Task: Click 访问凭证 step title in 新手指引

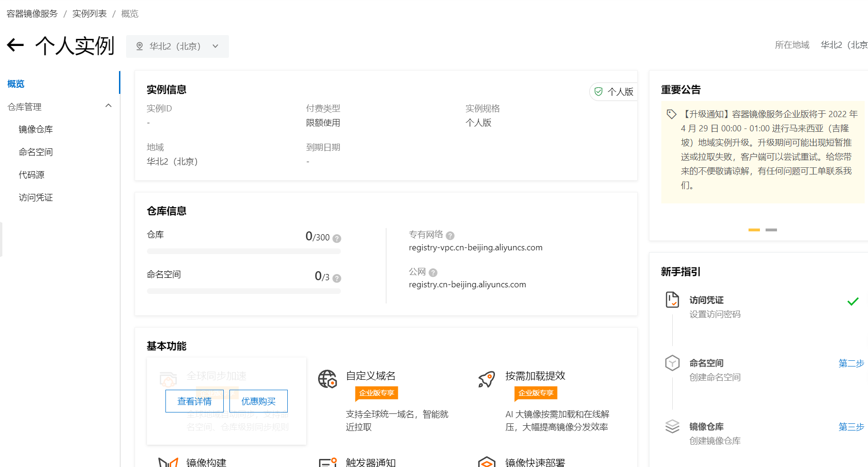Action: click(x=706, y=300)
